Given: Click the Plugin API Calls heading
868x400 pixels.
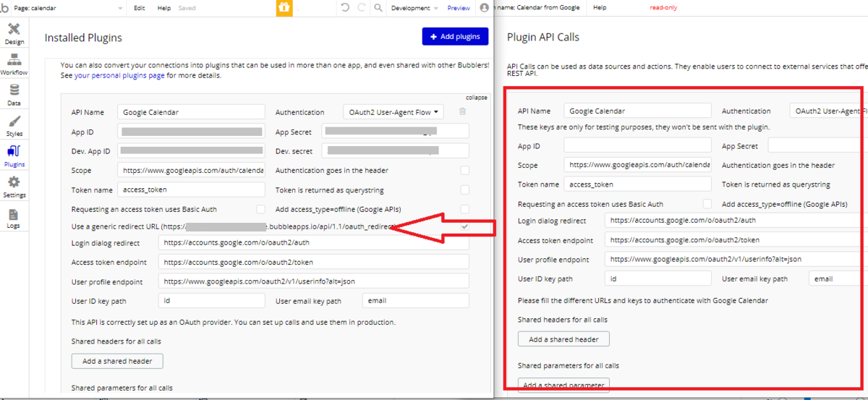Looking at the screenshot, I should coord(543,37).
